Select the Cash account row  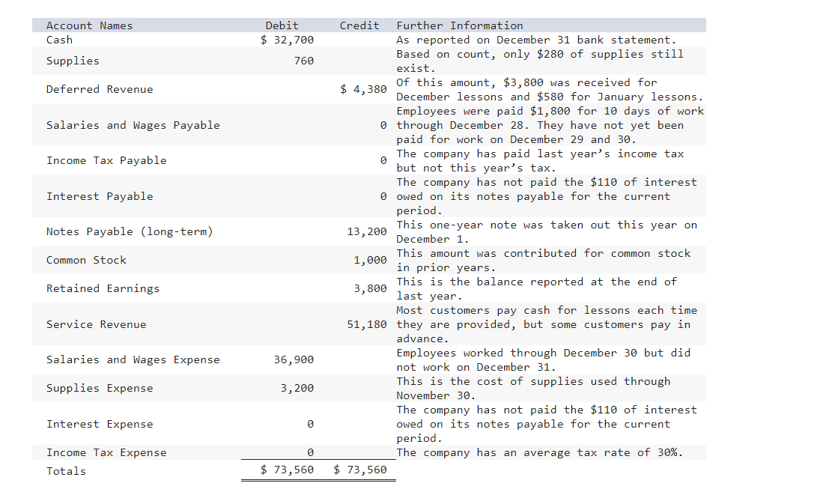[60, 40]
